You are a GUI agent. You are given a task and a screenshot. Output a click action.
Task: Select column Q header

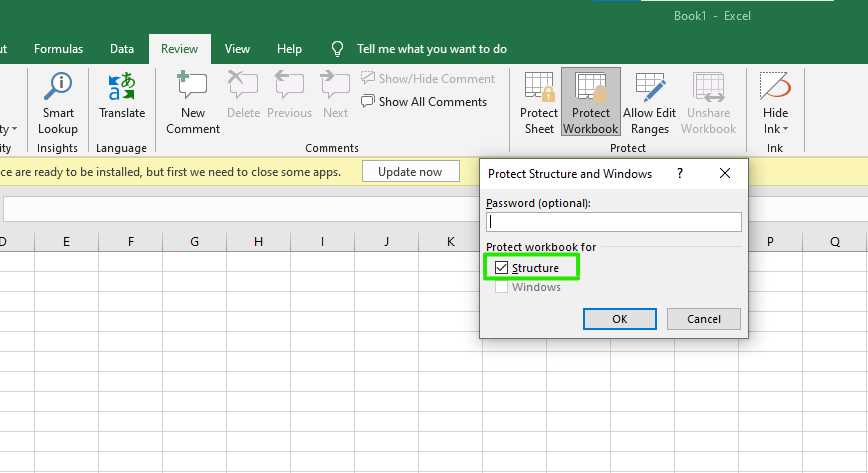(x=835, y=241)
